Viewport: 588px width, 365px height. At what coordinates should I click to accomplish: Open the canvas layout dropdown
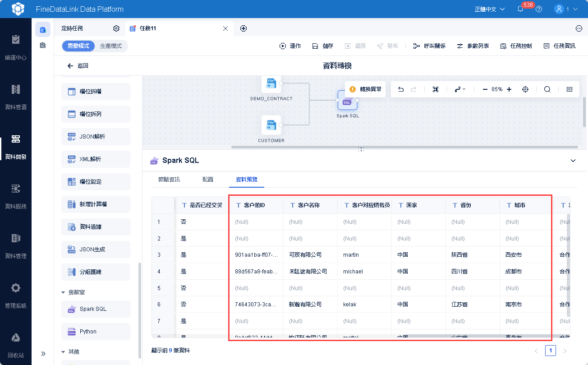pos(460,89)
